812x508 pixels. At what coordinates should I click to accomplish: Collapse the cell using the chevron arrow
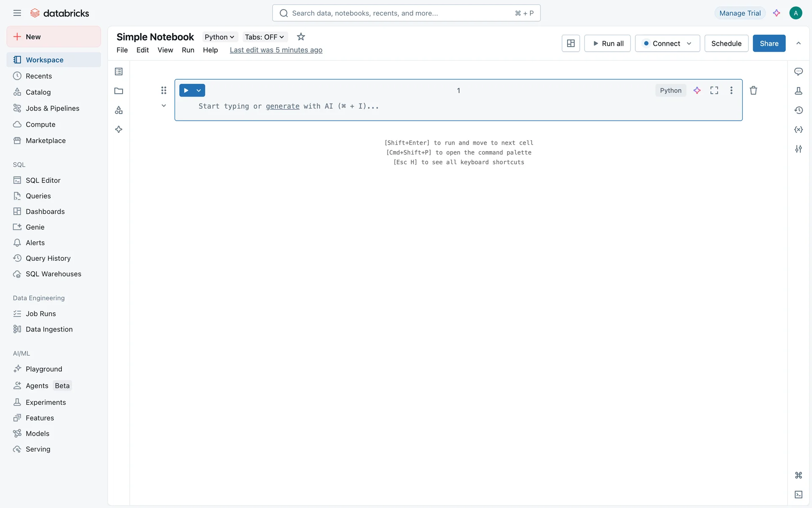coord(164,106)
